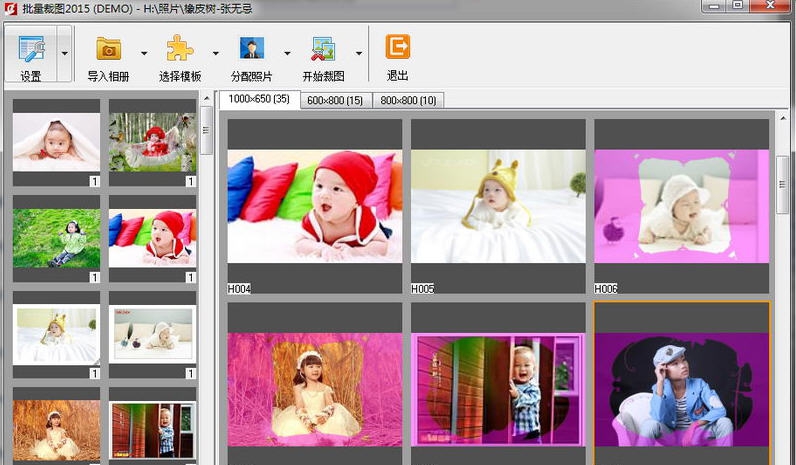Start cropping with the 开始裁图 icon
Image resolution: width=796 pixels, height=465 pixels.
coord(323,49)
